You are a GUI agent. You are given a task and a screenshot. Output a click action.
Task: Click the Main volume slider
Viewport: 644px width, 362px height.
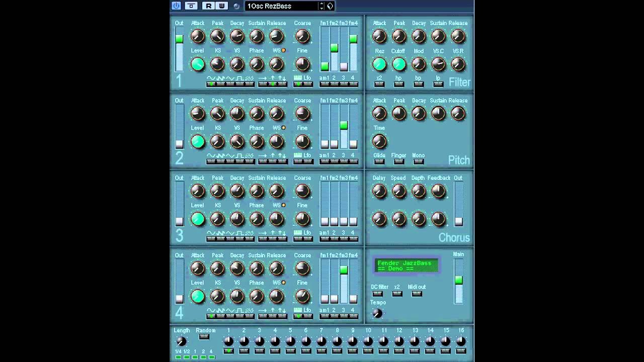coord(458,281)
